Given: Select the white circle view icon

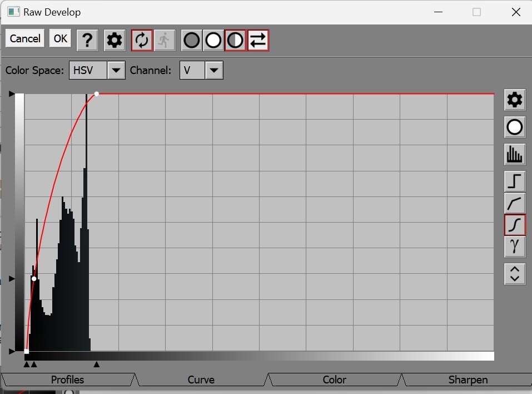Looking at the screenshot, I should click(213, 41).
